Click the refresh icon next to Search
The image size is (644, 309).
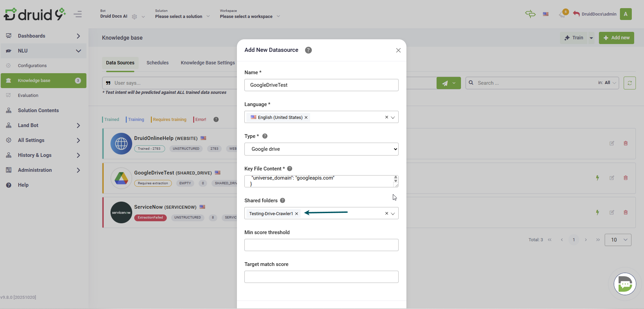629,83
